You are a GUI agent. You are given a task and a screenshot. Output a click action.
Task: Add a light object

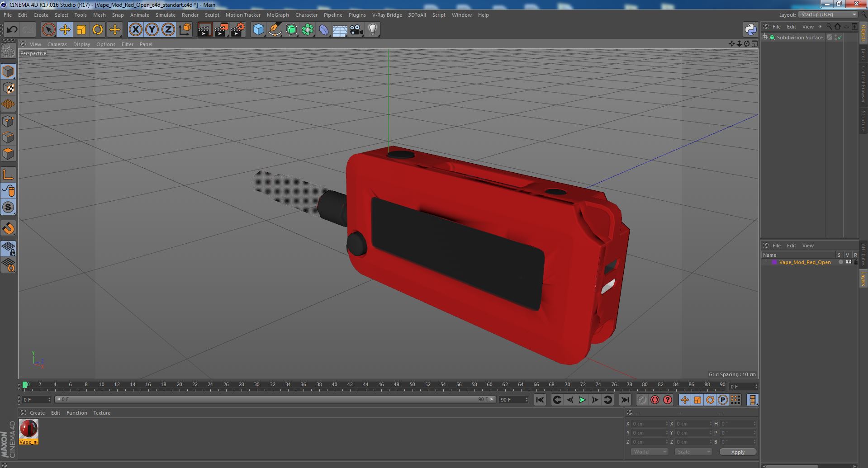tap(373, 30)
